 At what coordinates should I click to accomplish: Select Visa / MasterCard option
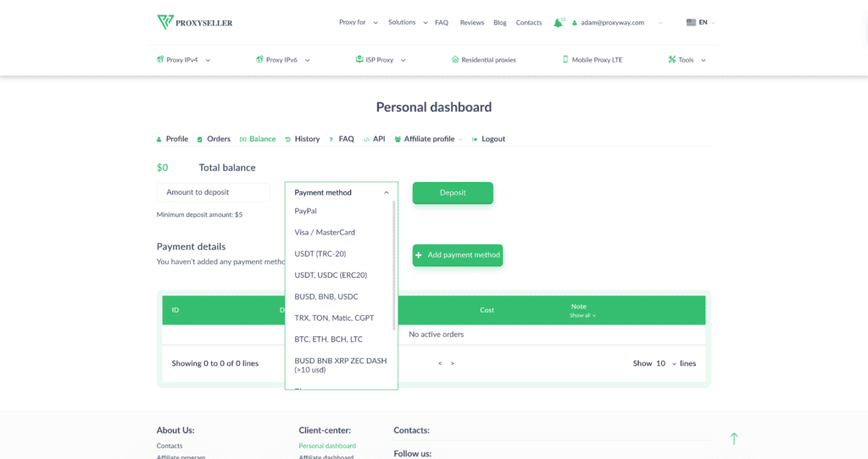tap(325, 232)
